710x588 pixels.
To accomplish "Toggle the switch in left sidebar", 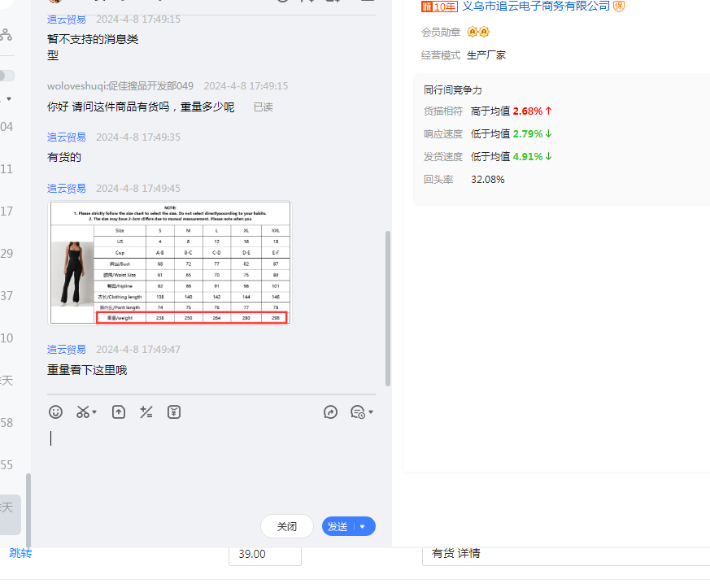I will click(6, 76).
